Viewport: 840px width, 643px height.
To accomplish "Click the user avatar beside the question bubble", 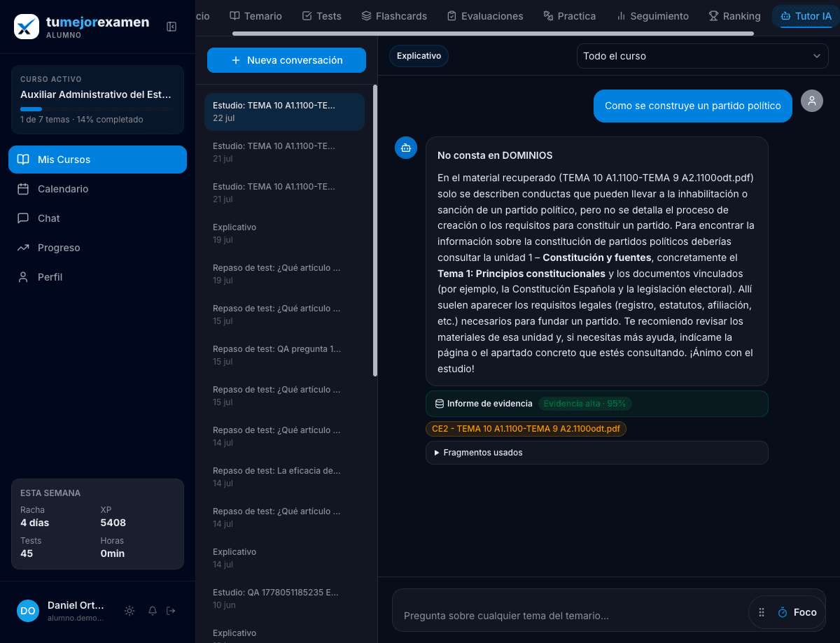I will [x=812, y=101].
